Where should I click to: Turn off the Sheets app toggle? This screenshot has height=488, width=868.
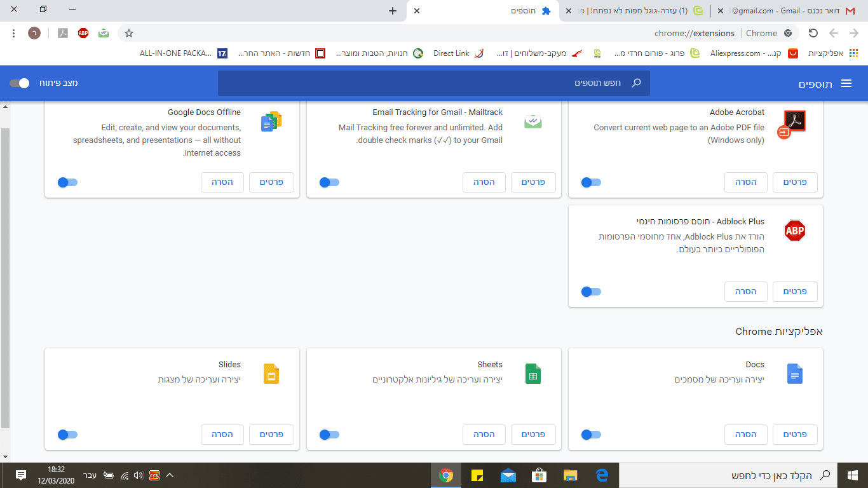(329, 435)
